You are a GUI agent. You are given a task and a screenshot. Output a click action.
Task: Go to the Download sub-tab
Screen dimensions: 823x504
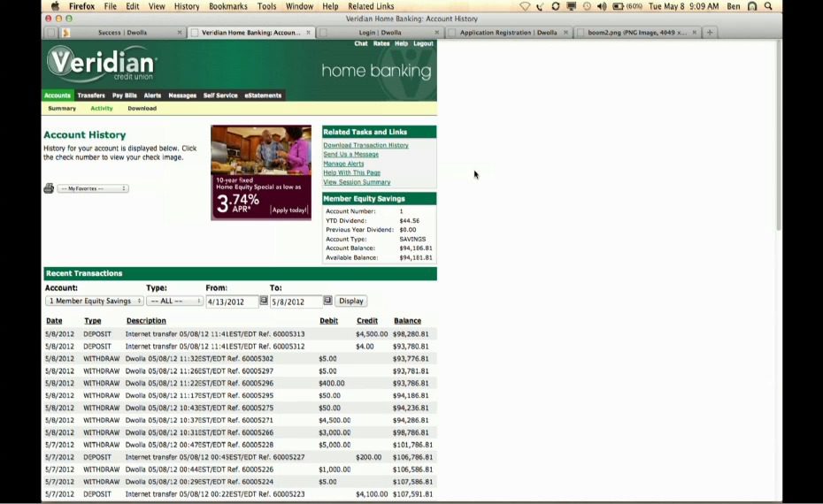point(142,109)
